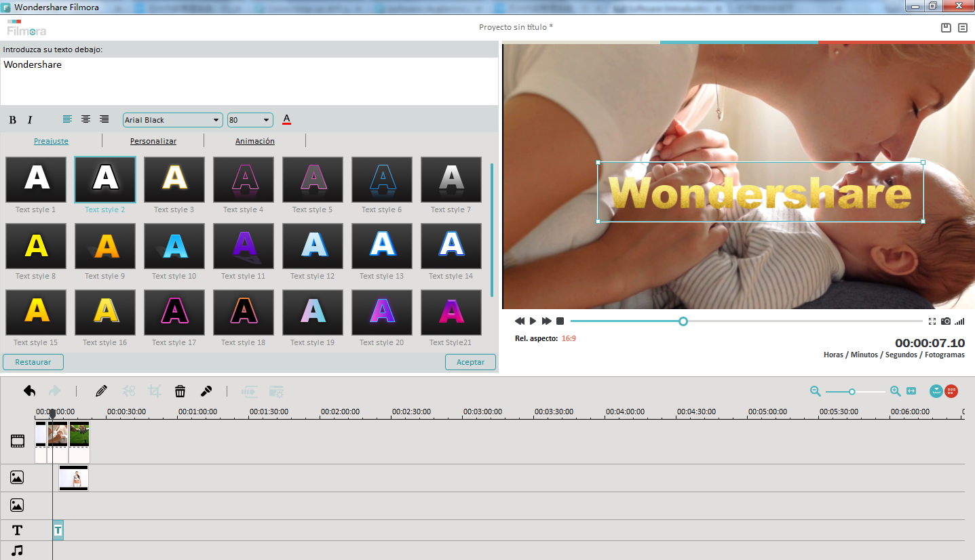Switch to the Preajuste tab

(51, 141)
